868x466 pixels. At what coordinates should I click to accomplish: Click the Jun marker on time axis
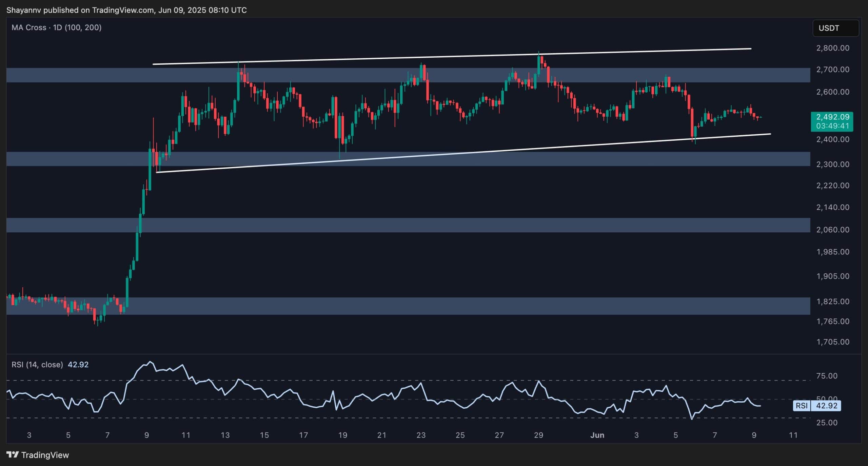[597, 435]
